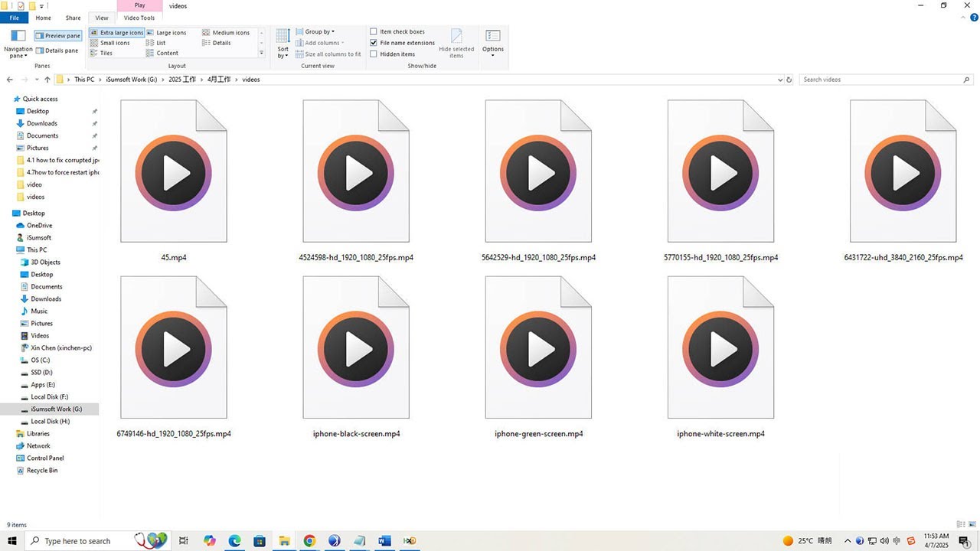Expand the Group by menu
The width and height of the screenshot is (980, 551).
tap(315, 32)
